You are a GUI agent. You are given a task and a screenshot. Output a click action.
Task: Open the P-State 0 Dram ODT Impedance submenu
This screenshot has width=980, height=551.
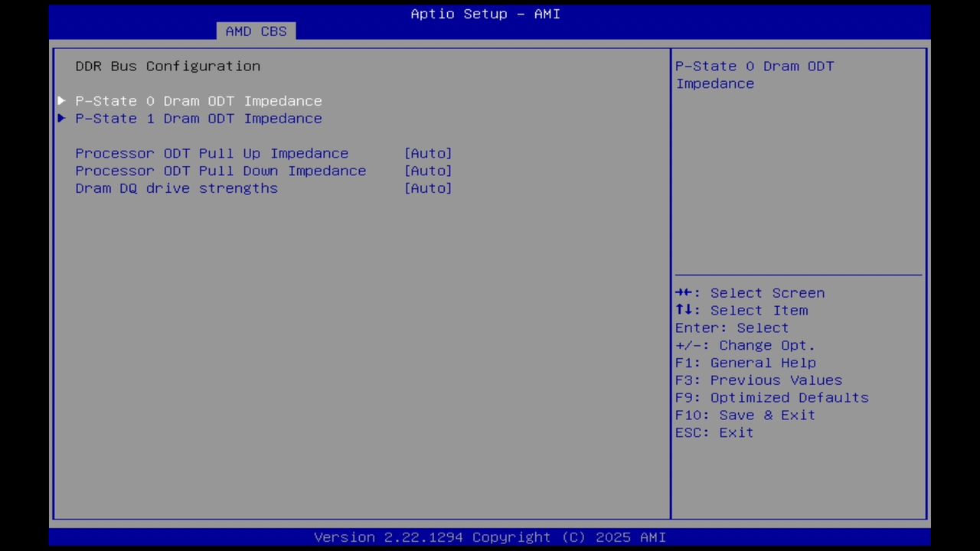point(198,100)
